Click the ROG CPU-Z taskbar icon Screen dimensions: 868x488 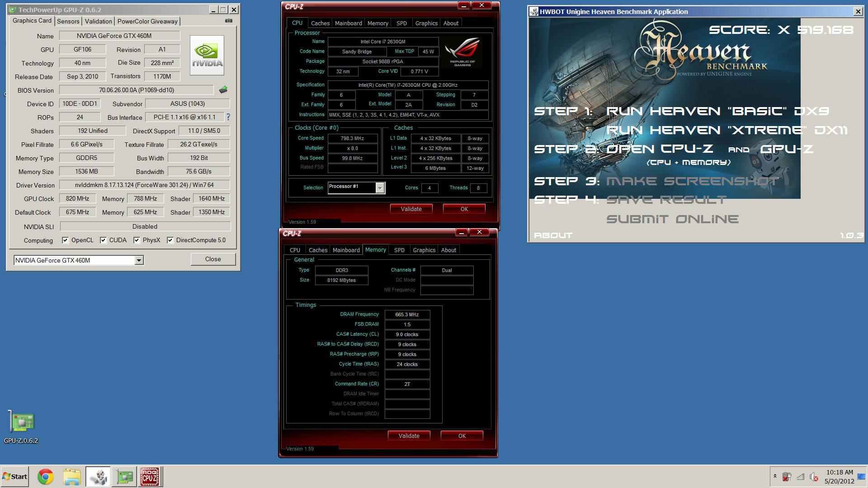click(x=150, y=477)
